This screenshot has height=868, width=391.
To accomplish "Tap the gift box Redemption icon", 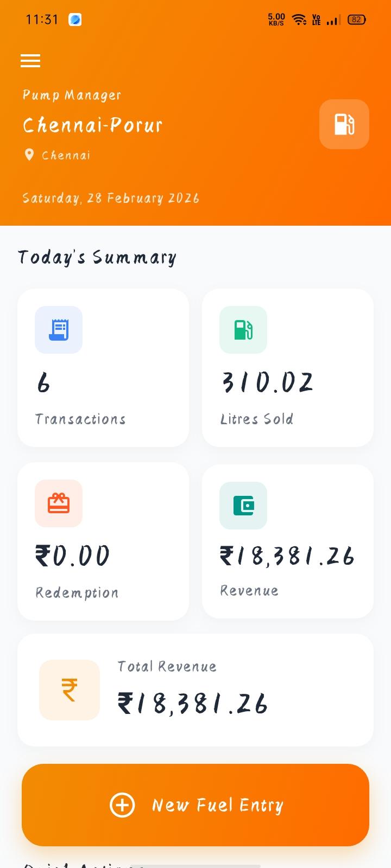I will click(59, 503).
